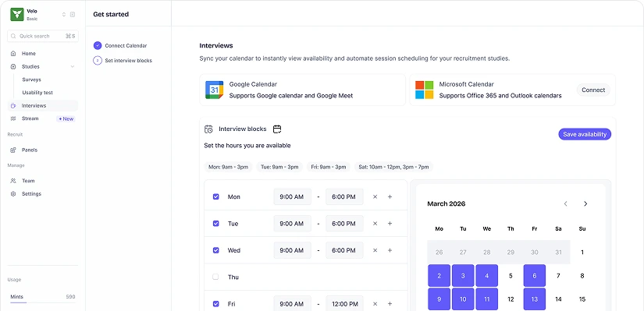Click the Mon: 9am - 3pm chip
The height and width of the screenshot is (311, 644).
point(229,167)
